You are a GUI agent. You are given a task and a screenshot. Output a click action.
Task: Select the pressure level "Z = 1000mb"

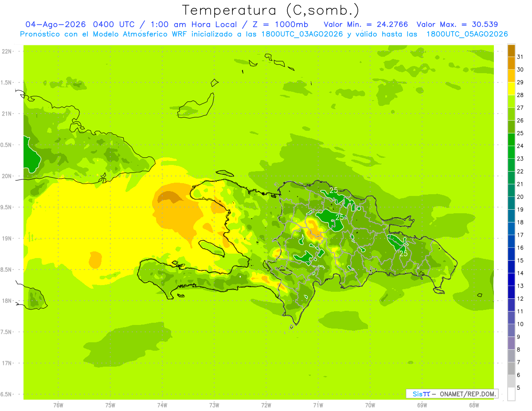pyautogui.click(x=279, y=24)
